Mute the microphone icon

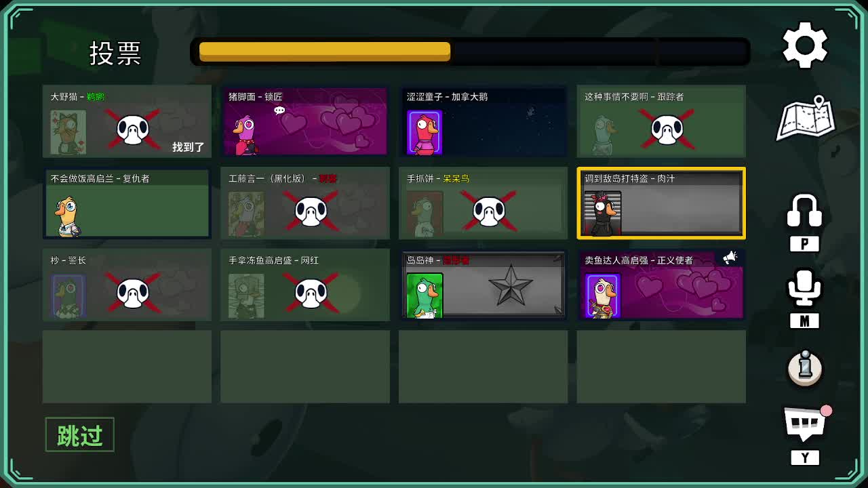tap(805, 287)
